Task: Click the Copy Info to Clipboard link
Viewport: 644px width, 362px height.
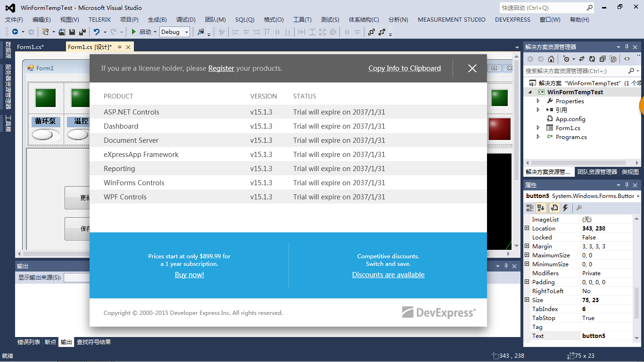Action: coord(405,68)
